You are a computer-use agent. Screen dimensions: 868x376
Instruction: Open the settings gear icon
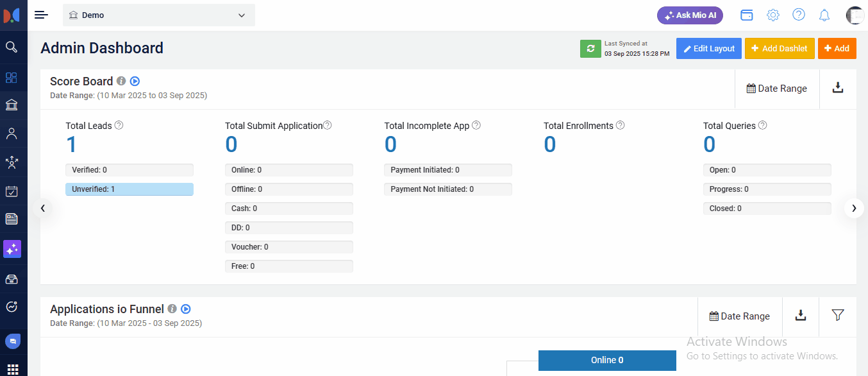[773, 15]
